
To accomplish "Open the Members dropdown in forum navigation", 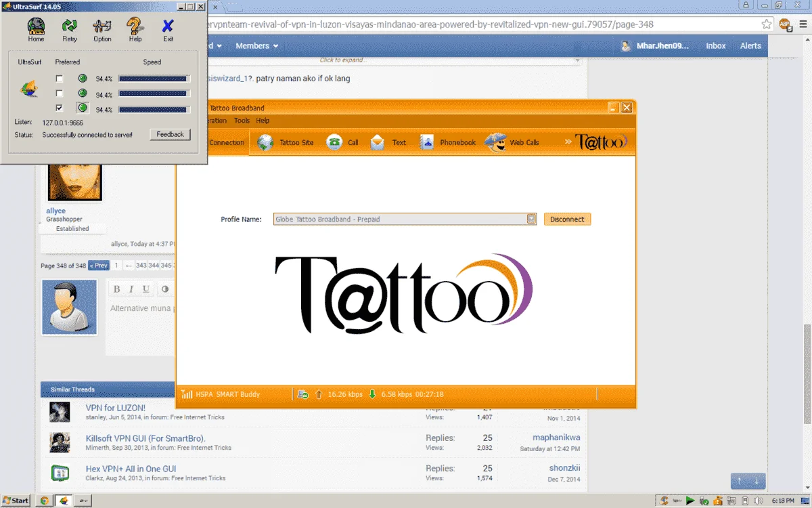I will pos(256,45).
